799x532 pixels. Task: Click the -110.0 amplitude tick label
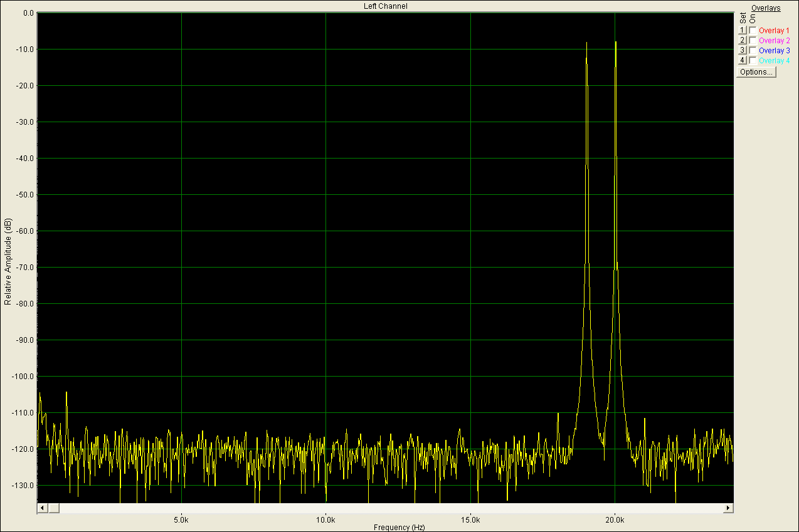coord(23,413)
